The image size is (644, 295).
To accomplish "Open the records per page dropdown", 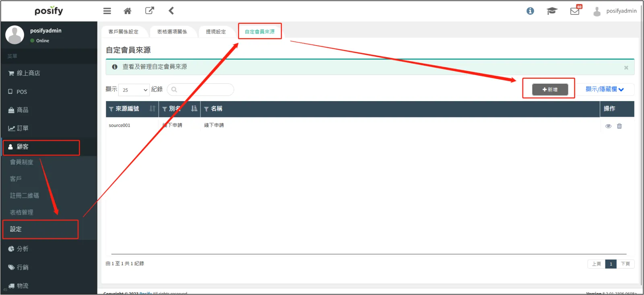I will point(134,90).
